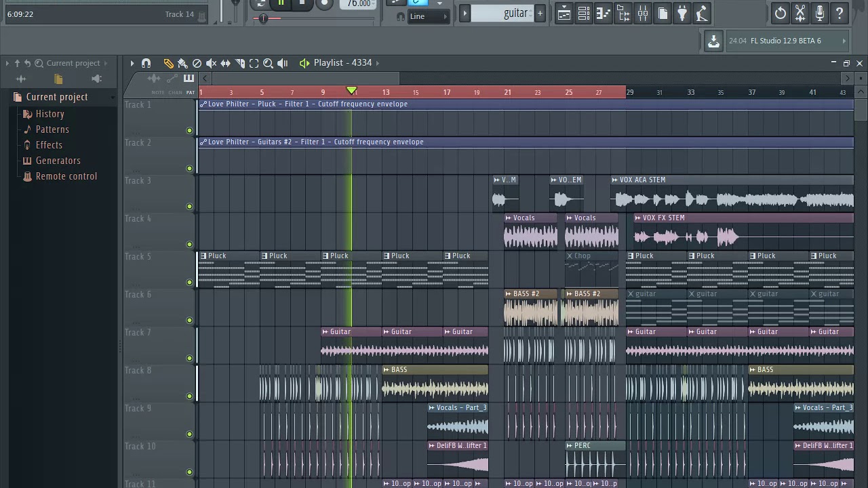The image size is (868, 488).
Task: Click the record button
Action: coord(324,3)
